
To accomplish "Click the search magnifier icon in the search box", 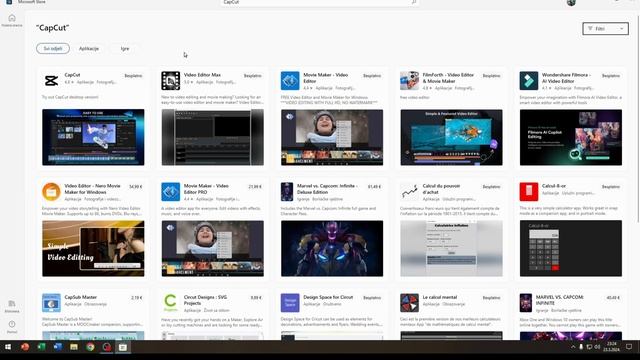I will point(413,2).
